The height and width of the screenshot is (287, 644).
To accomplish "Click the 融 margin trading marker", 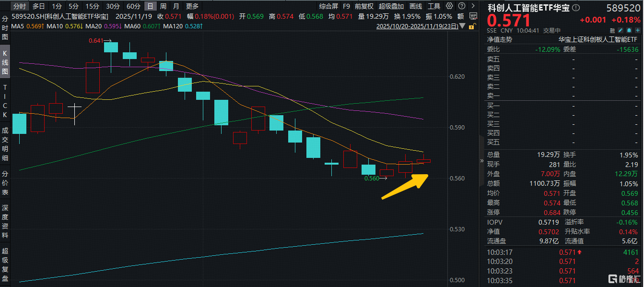I will tap(612, 30).
